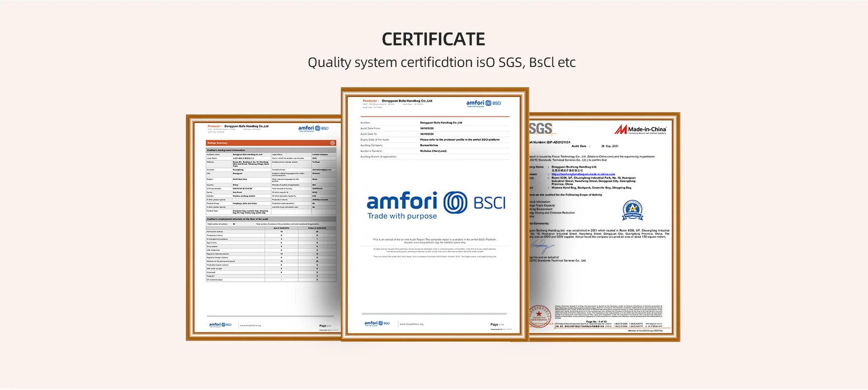Click www.bsciplatform.org in center certificate footer
Screen dimensions: 868x390
[411, 324]
